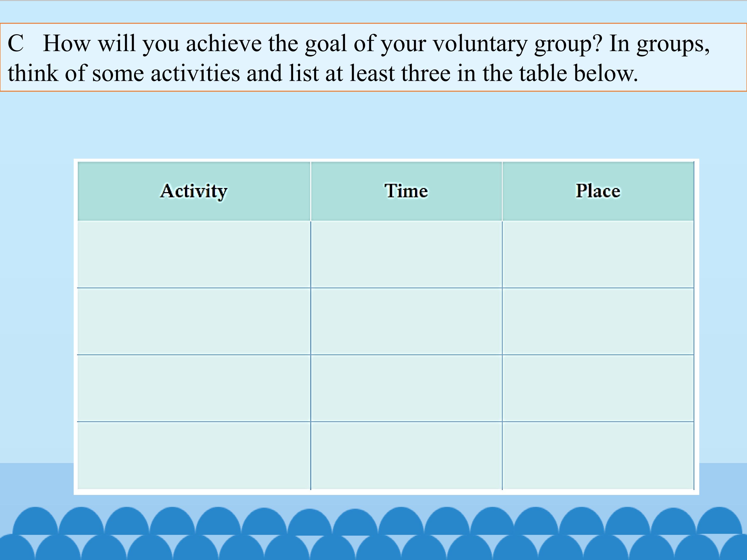Choose the third-row Activity cell
This screenshot has width=747, height=560.
194,388
